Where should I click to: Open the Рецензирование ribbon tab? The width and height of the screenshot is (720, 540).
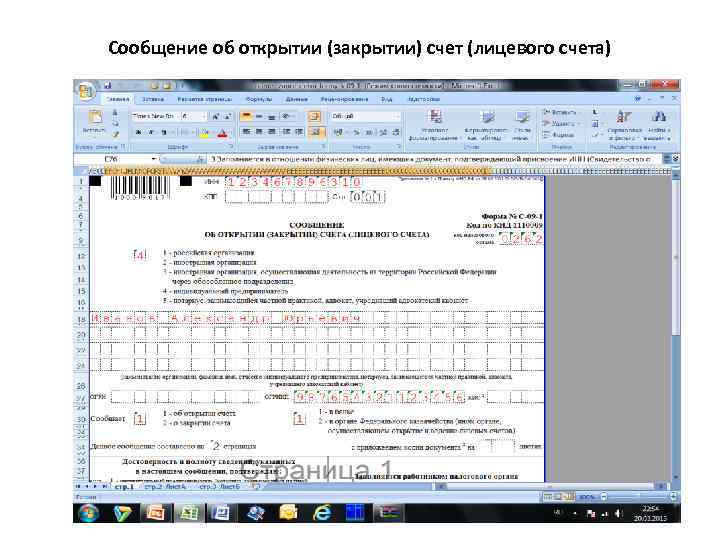tap(344, 99)
